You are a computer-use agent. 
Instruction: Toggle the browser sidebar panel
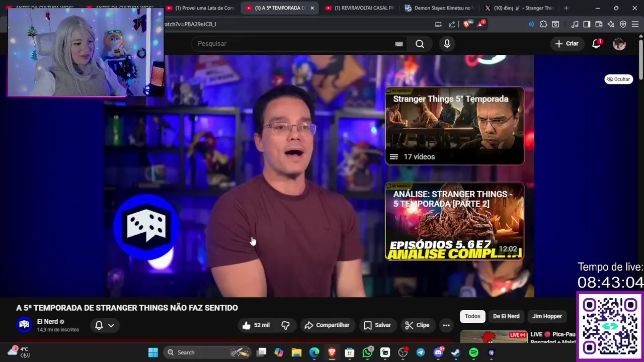(x=587, y=24)
